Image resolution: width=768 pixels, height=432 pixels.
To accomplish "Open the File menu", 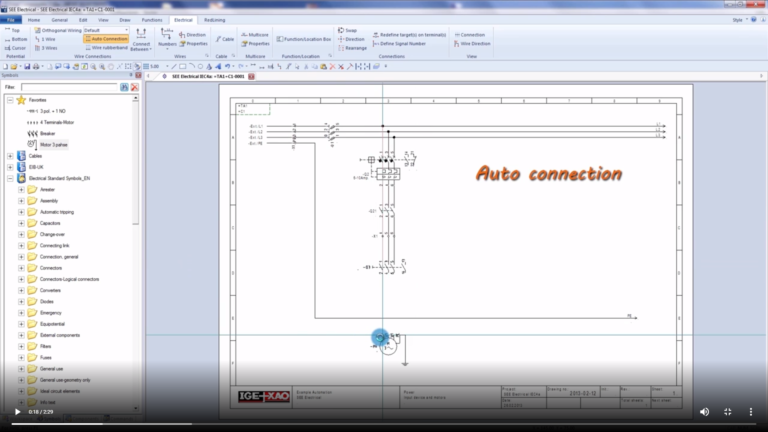I will pyautogui.click(x=11, y=20).
